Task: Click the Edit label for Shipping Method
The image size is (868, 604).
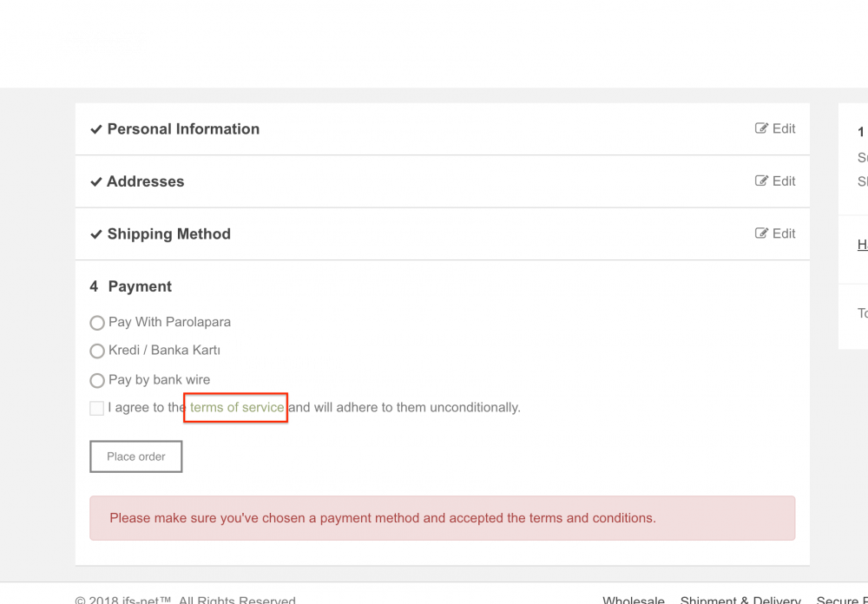Action: [784, 233]
